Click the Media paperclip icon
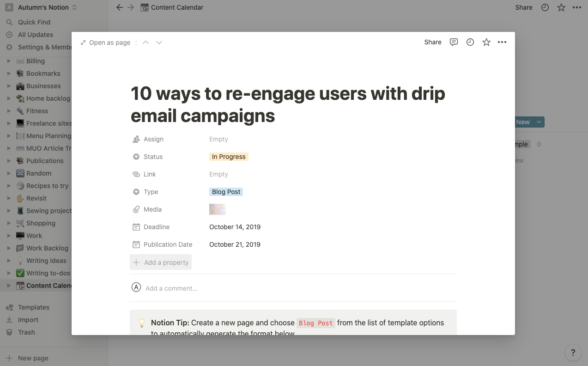Viewport: 588px width, 366px height. point(136,209)
